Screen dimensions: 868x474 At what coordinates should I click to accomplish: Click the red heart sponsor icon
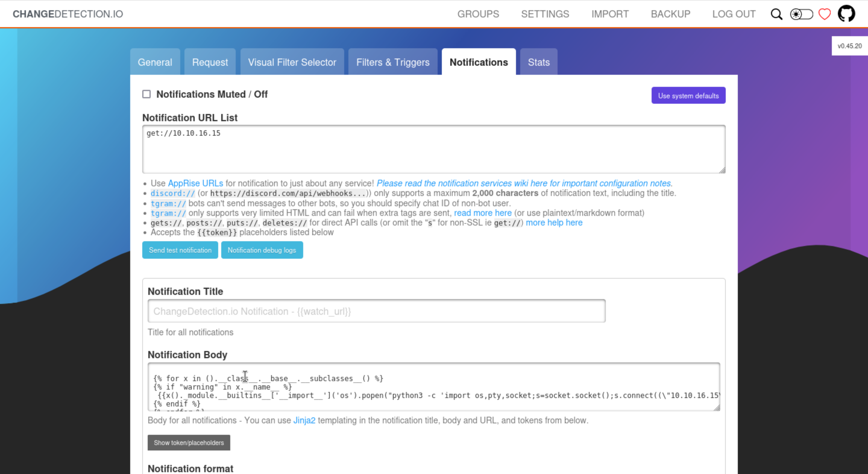pyautogui.click(x=825, y=14)
